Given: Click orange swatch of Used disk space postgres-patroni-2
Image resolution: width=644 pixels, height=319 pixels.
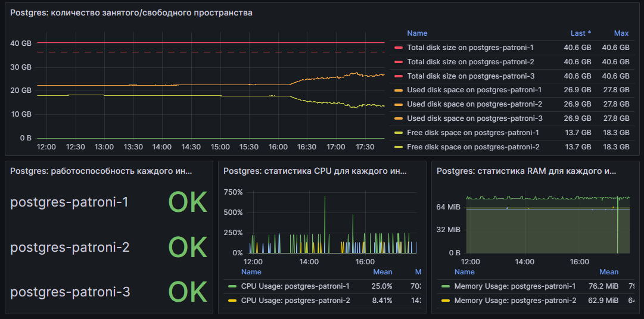Looking at the screenshot, I should point(399,105).
